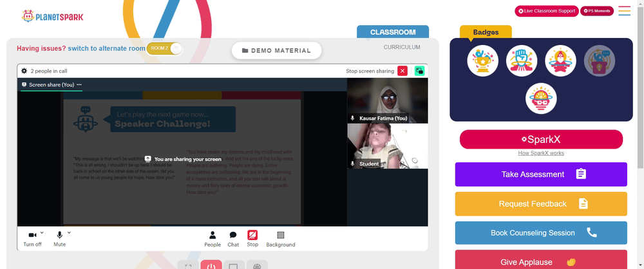The image size is (644, 269).
Task: Open Background effects option
Action: click(x=281, y=239)
